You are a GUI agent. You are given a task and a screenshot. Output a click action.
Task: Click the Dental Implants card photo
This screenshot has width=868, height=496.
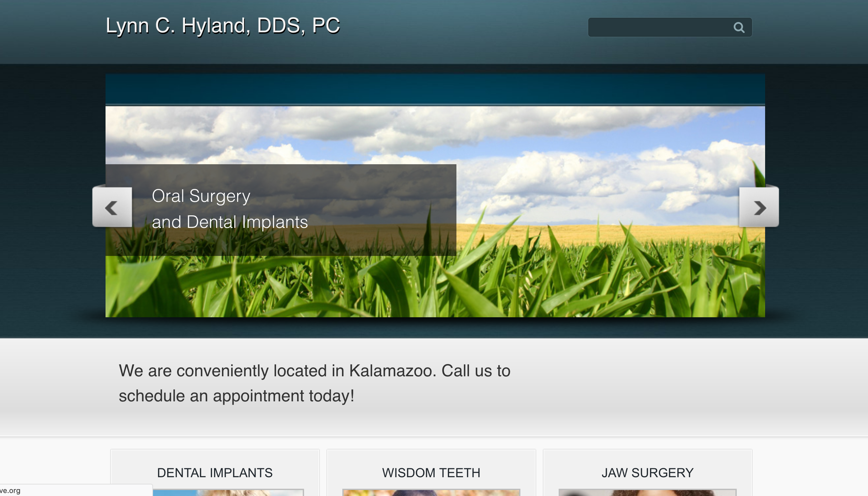[x=228, y=493]
